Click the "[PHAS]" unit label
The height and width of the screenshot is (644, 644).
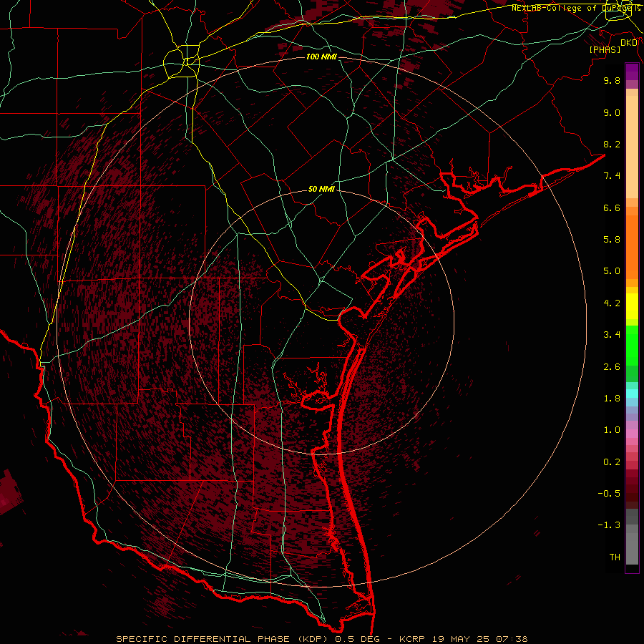(x=605, y=50)
